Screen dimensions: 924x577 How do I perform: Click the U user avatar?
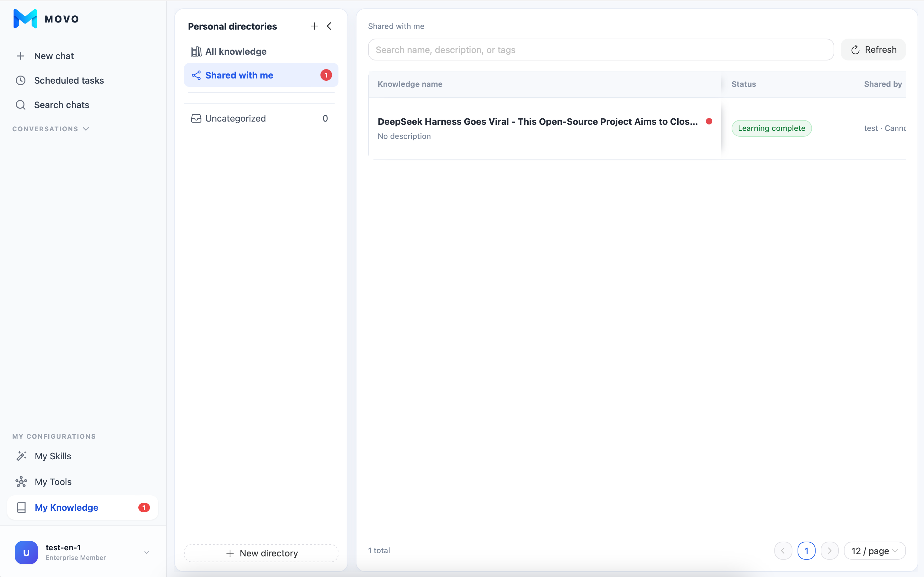(x=26, y=552)
